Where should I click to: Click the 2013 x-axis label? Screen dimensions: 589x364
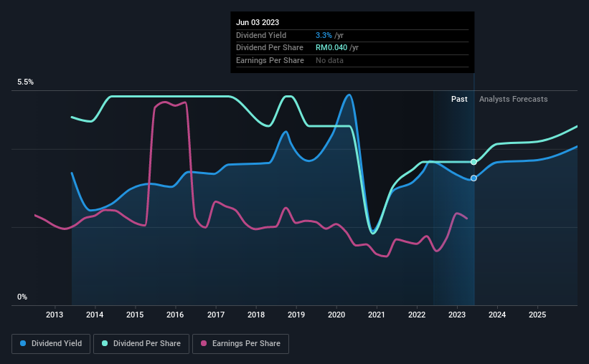point(55,315)
